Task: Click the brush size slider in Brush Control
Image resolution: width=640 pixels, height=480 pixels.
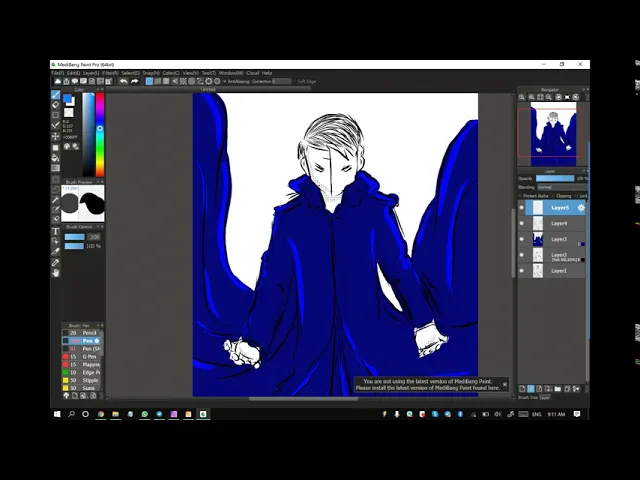Action: pyautogui.click(x=75, y=237)
